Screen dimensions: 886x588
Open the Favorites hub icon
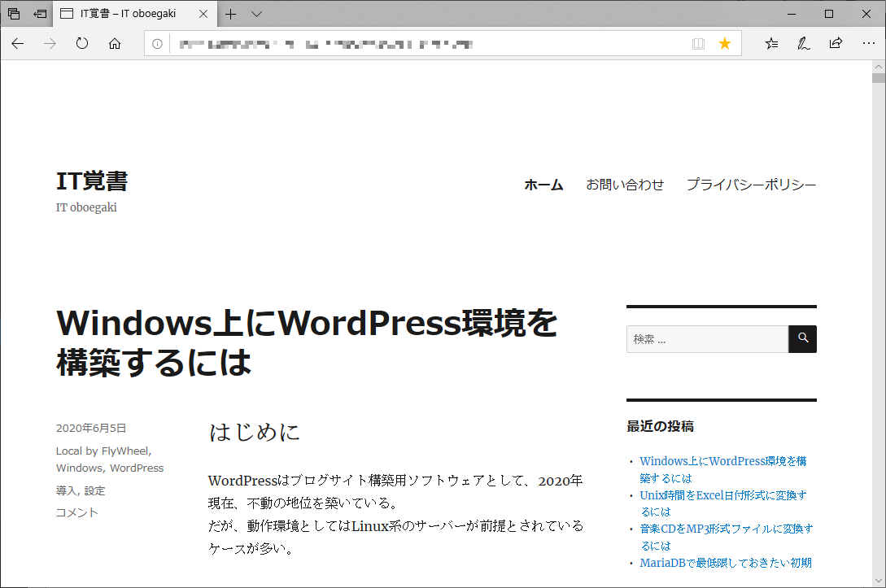771,44
